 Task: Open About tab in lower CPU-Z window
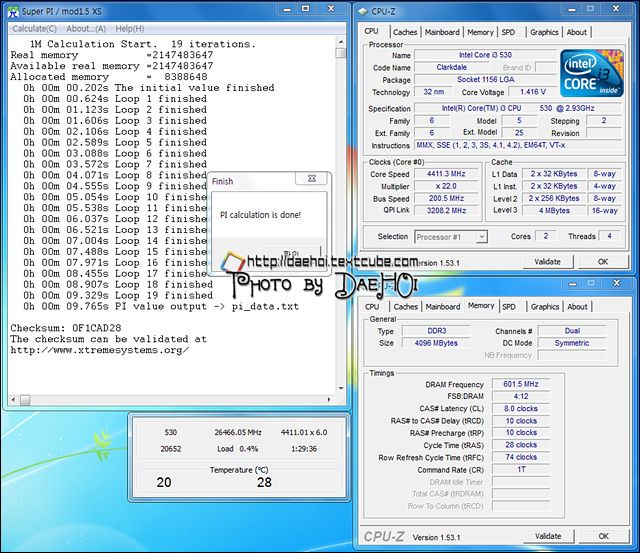click(577, 306)
